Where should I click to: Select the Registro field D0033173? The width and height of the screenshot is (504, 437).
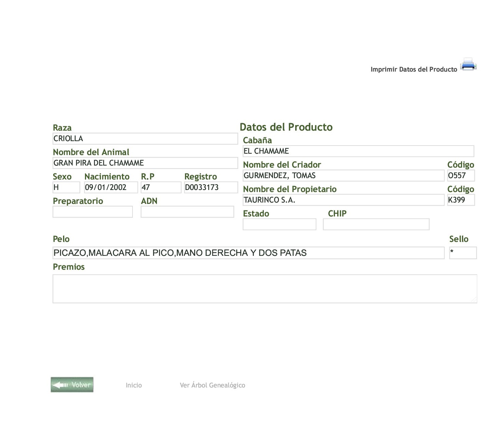coord(211,188)
